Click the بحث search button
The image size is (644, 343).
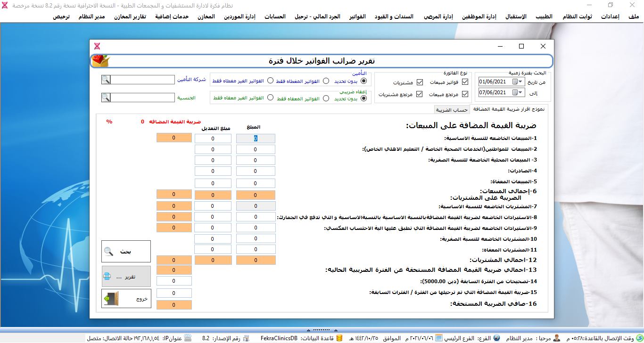[x=126, y=252]
